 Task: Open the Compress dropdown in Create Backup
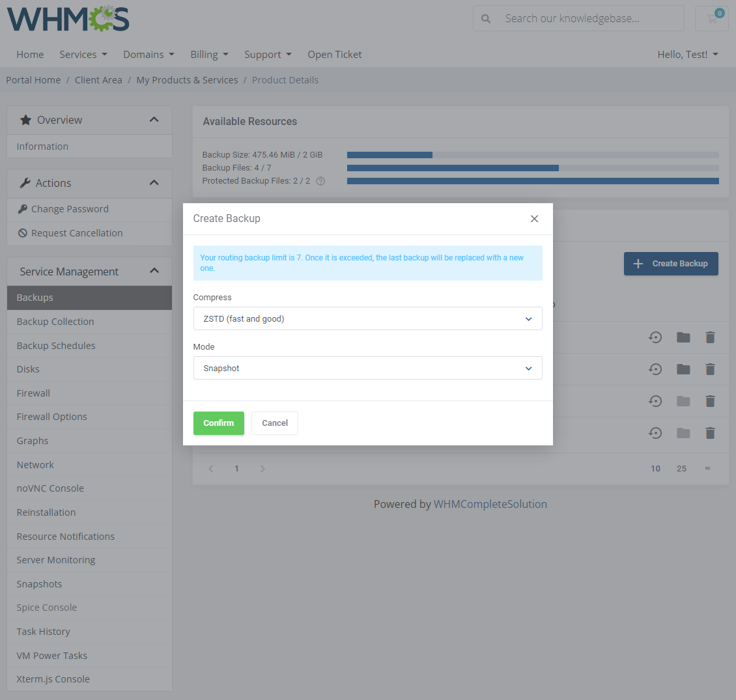click(368, 318)
